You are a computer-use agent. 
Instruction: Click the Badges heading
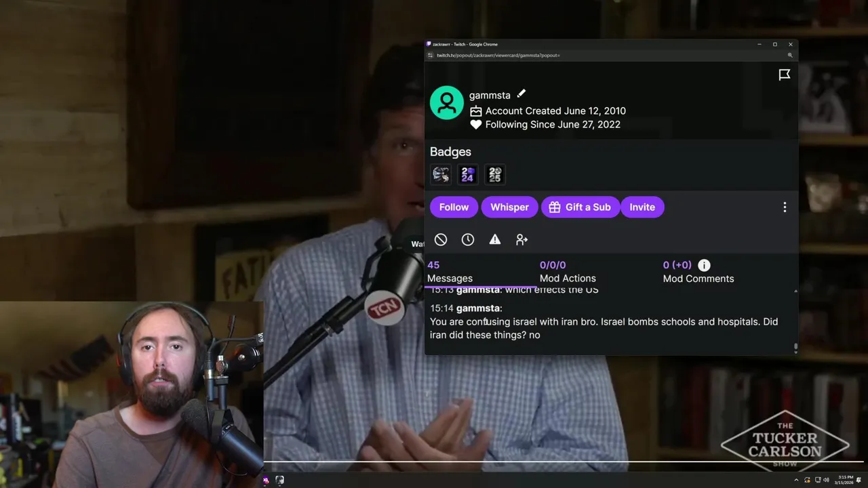point(450,152)
